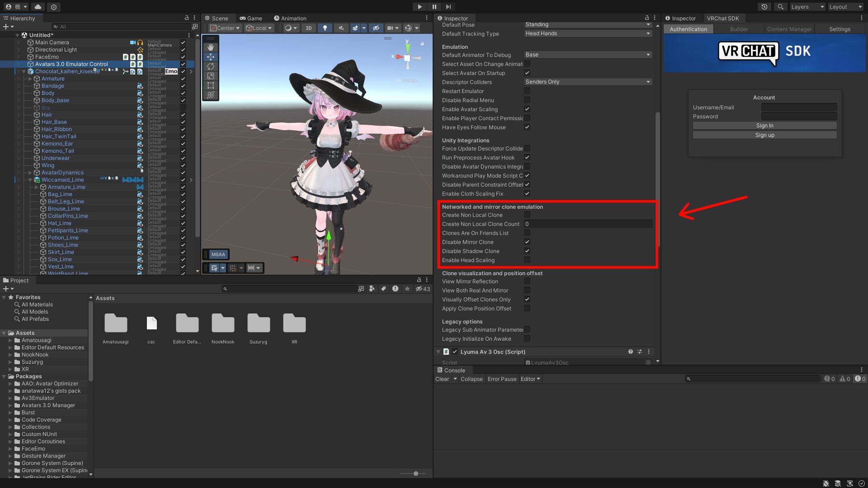The height and width of the screenshot is (488, 868).
Task: Click the Sign In button
Action: pyautogui.click(x=764, y=126)
